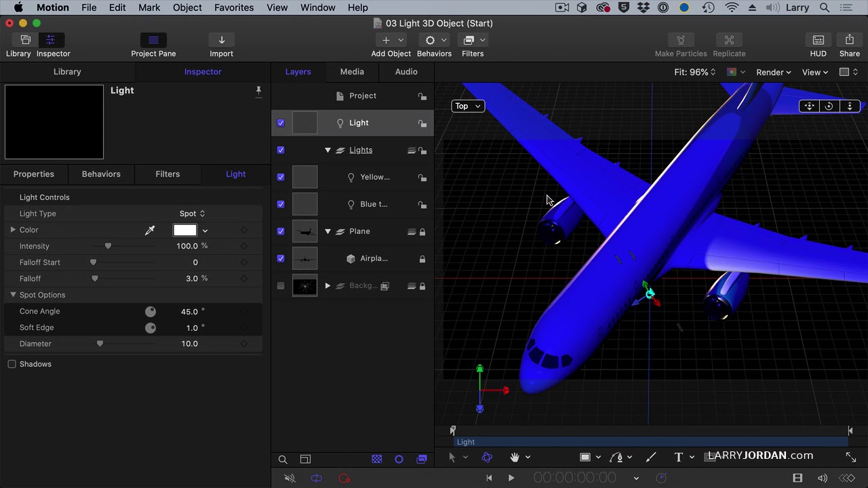This screenshot has height=488, width=868.
Task: Search layers with the magnifier icon
Action: tap(283, 460)
